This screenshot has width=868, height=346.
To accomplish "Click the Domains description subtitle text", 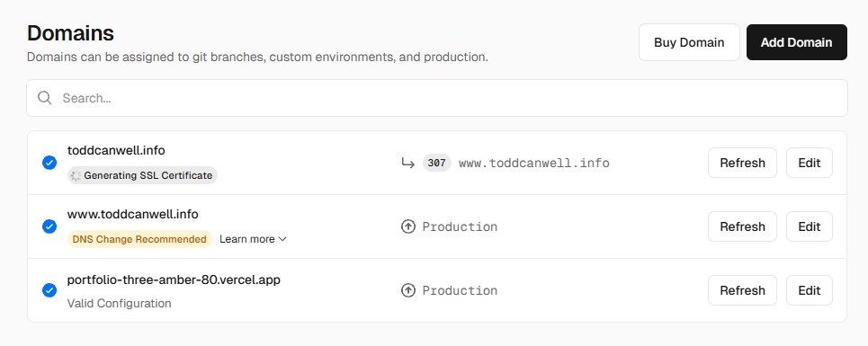I will (x=257, y=57).
